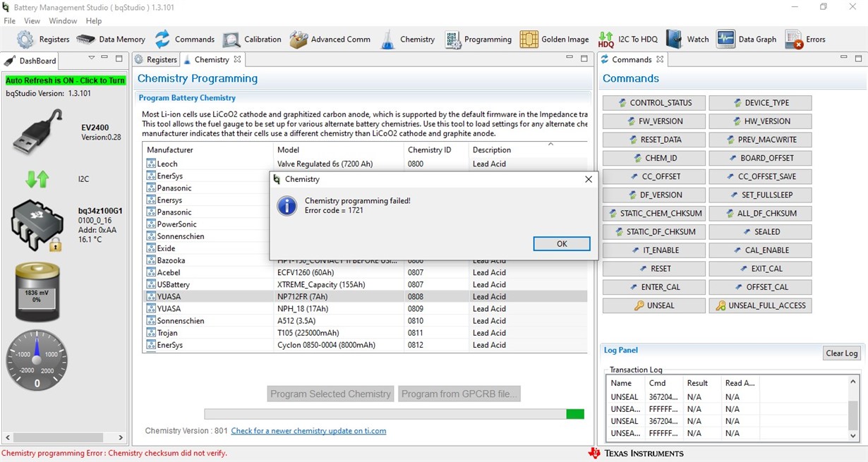
Task: Send the SEALED command
Action: 760,232
